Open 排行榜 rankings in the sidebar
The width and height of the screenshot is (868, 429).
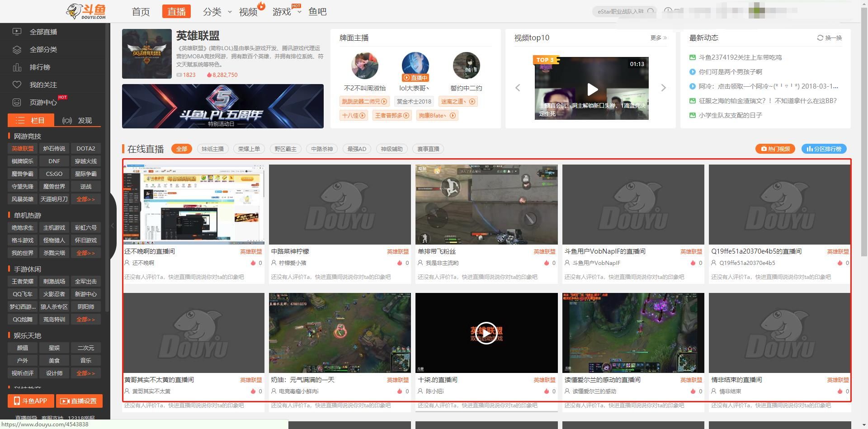[x=40, y=67]
